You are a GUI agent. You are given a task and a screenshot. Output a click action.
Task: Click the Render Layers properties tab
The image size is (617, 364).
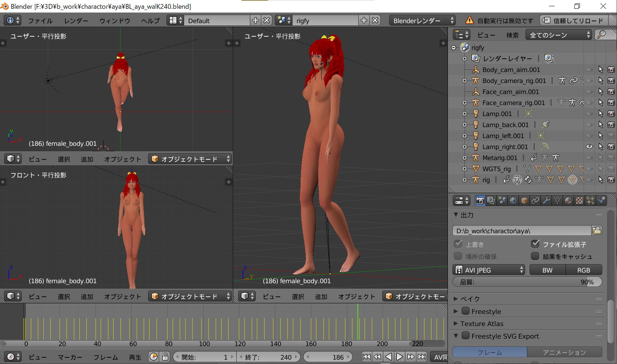click(x=491, y=201)
